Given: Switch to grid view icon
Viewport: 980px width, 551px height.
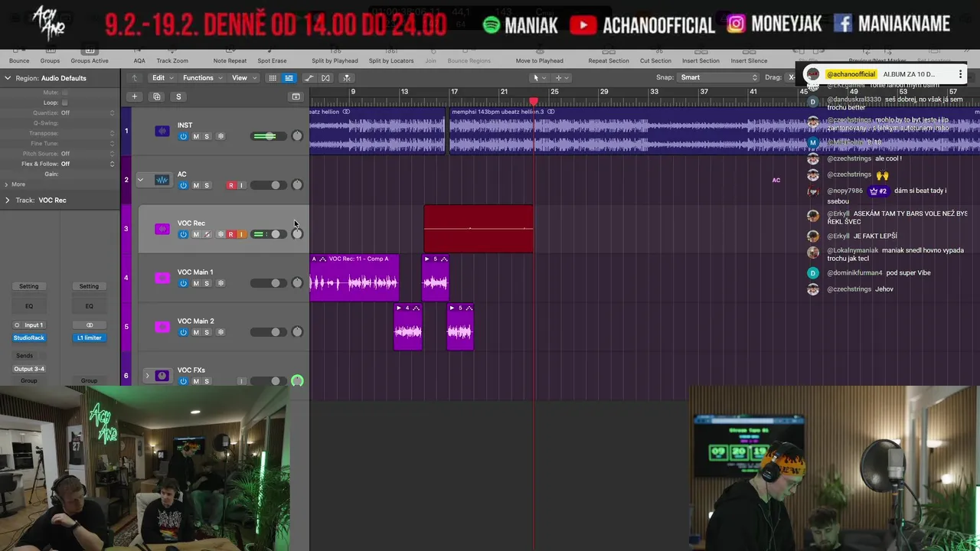Looking at the screenshot, I should coord(272,78).
